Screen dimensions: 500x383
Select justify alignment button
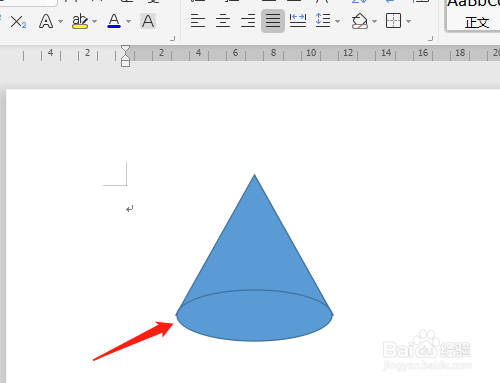(x=273, y=21)
